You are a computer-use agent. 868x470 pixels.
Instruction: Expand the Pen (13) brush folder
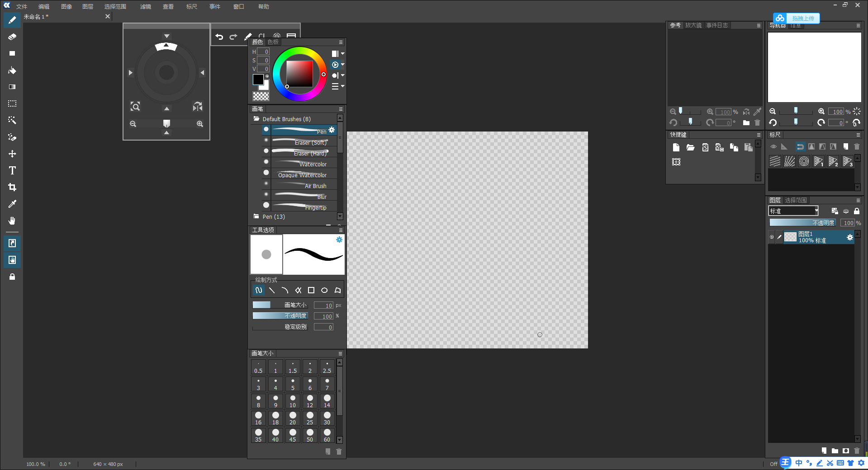pyautogui.click(x=256, y=216)
